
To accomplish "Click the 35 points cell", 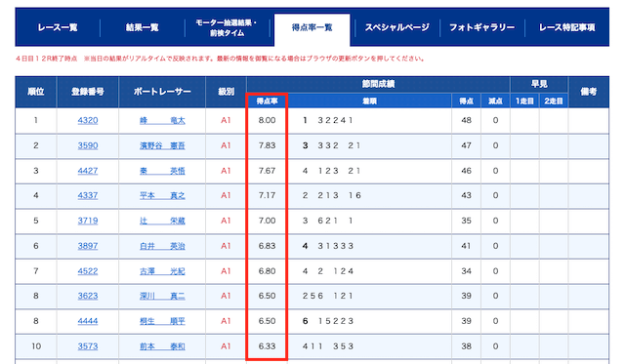I will tap(467, 221).
